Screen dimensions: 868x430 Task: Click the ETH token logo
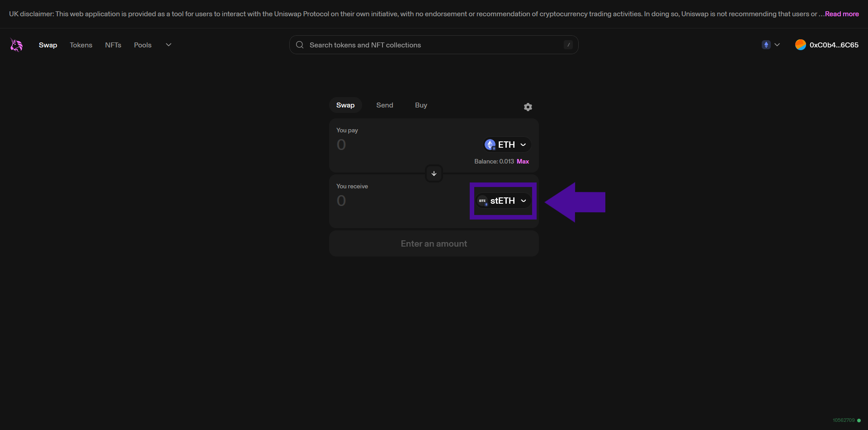tap(490, 145)
